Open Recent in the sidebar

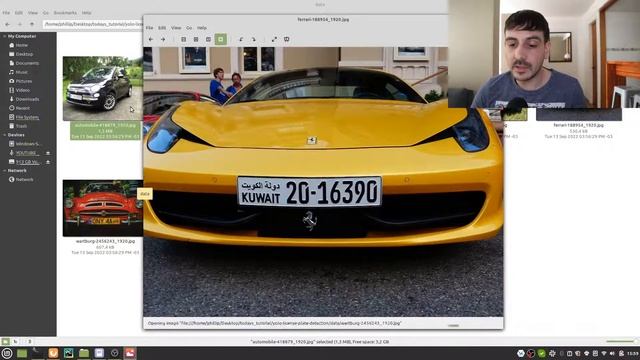pos(22,108)
